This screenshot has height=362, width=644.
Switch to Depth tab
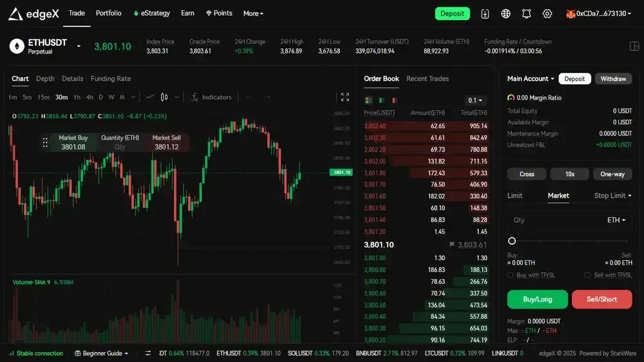(45, 79)
